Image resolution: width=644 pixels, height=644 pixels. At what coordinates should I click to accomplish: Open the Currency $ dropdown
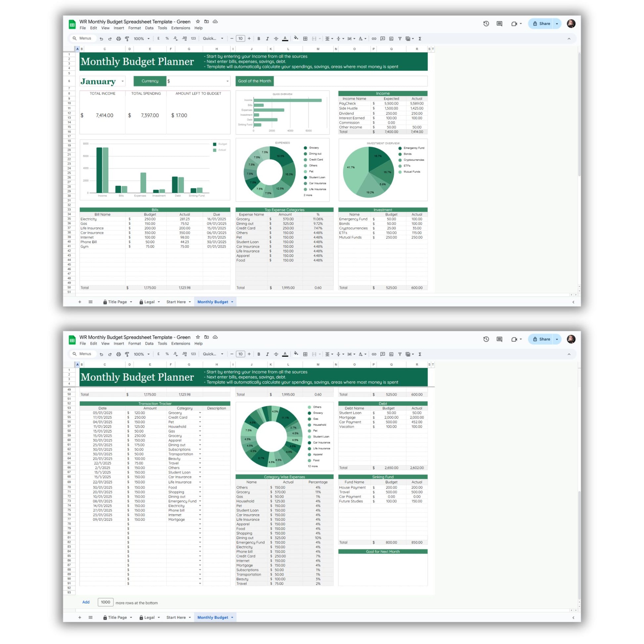pos(228,81)
